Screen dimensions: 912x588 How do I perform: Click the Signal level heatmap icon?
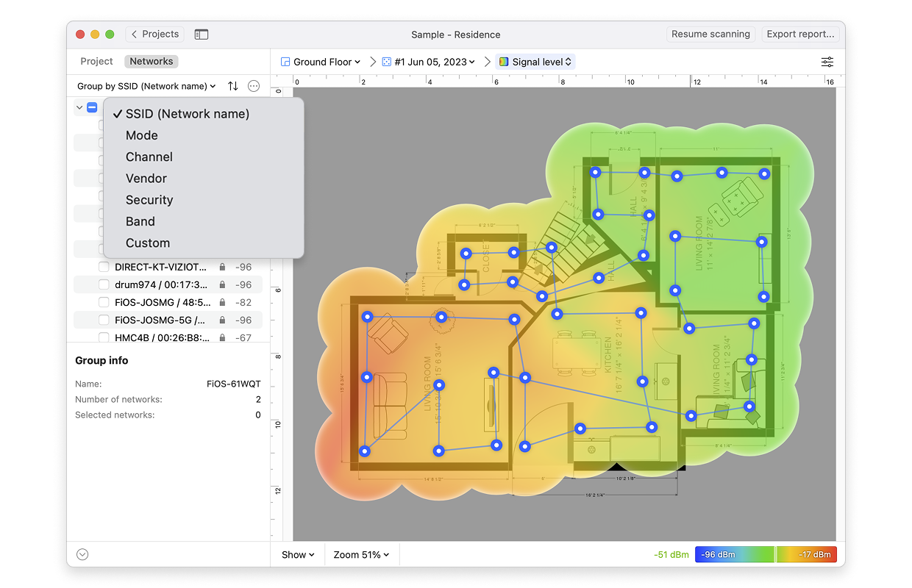click(x=504, y=62)
